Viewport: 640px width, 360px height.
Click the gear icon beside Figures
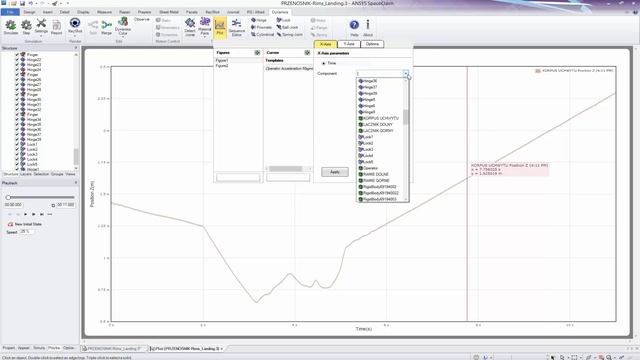[x=257, y=53]
